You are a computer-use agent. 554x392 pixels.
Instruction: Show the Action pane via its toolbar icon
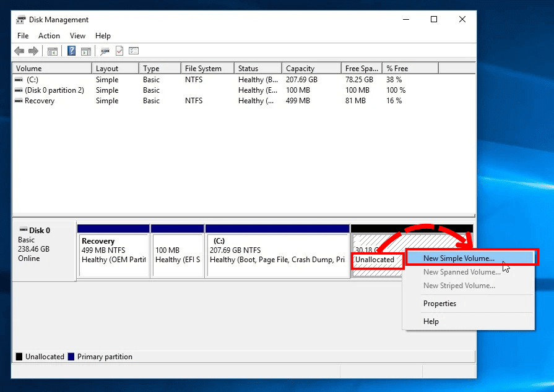(x=87, y=51)
